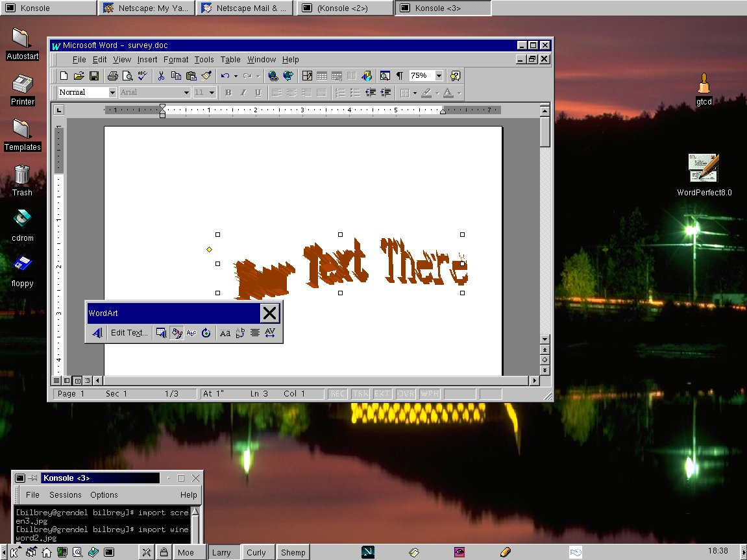Screen dimensions: 747x560
Task: Toggle Show/Hide paragraph marks
Action: [x=400, y=76]
